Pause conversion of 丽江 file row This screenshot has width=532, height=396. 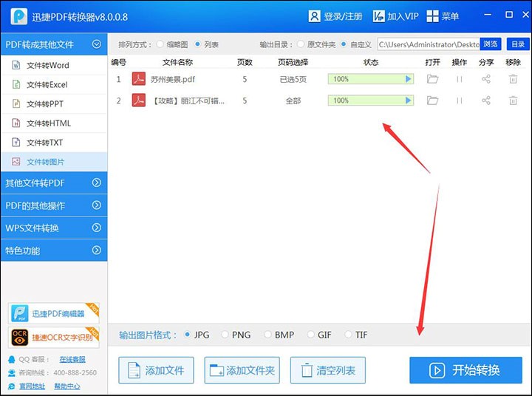pyautogui.click(x=460, y=100)
